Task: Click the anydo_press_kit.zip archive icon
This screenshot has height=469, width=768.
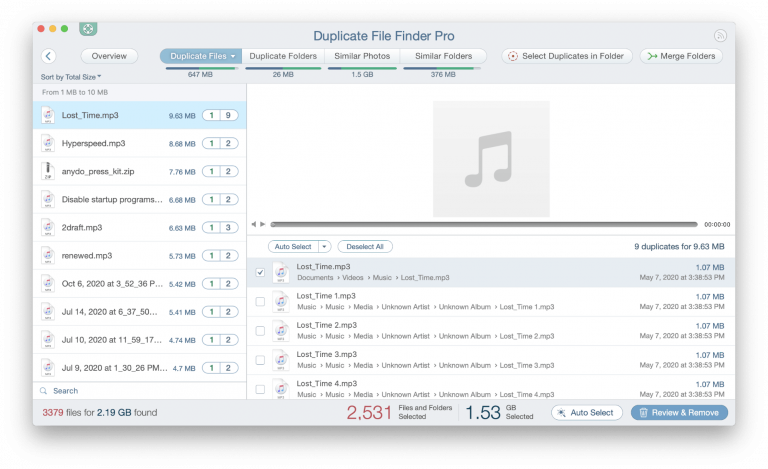Action: (48, 171)
